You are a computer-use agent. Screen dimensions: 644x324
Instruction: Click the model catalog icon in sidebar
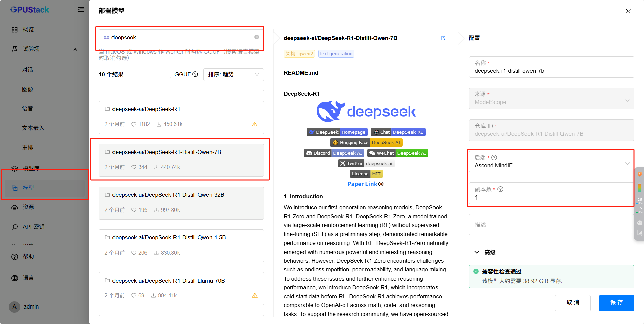(x=14, y=168)
